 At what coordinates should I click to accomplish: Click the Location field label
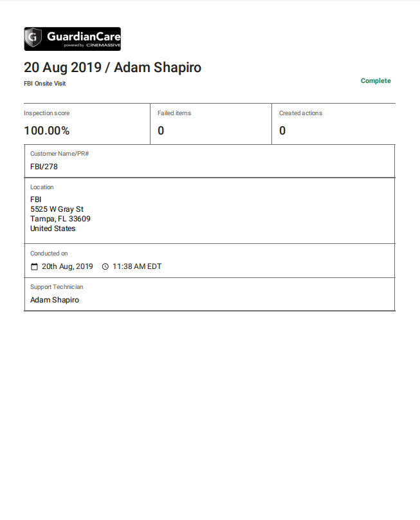pos(42,187)
